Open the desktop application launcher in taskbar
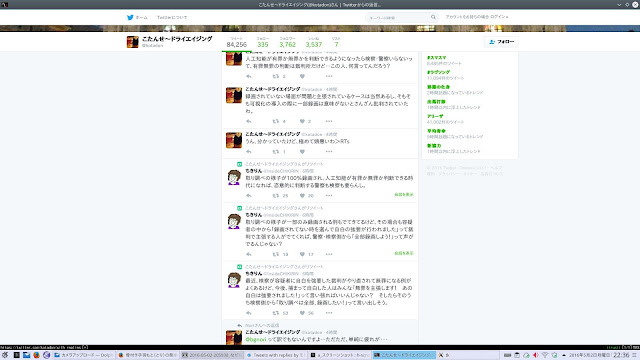Screen dimensions: 640x360 tap(5, 355)
